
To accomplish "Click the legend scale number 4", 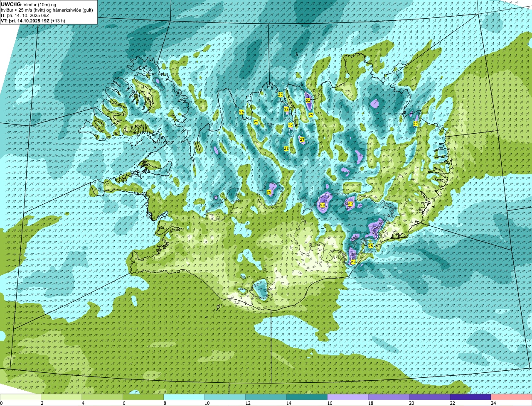I will click(x=83, y=403).
